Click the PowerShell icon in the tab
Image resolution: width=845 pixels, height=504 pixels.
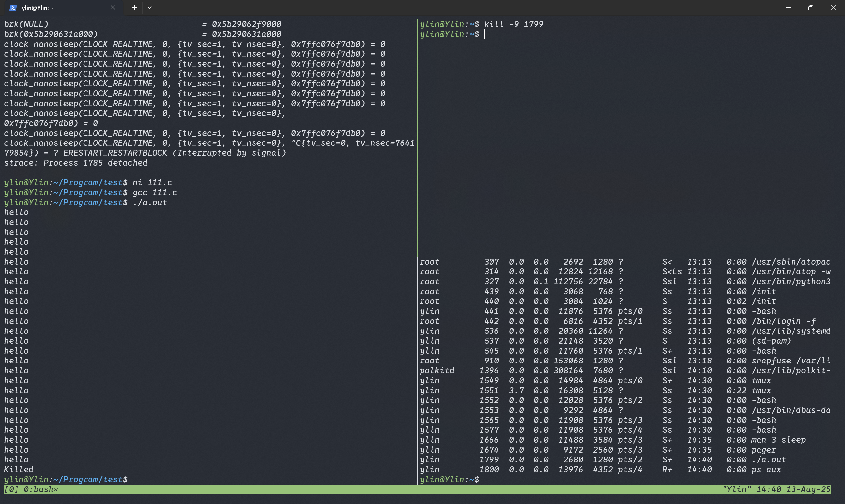(x=13, y=8)
